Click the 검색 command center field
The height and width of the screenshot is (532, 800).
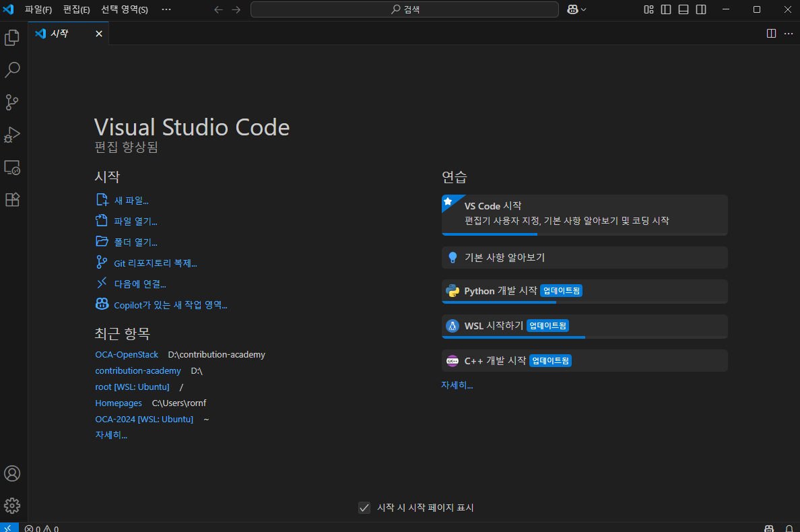[405, 9]
